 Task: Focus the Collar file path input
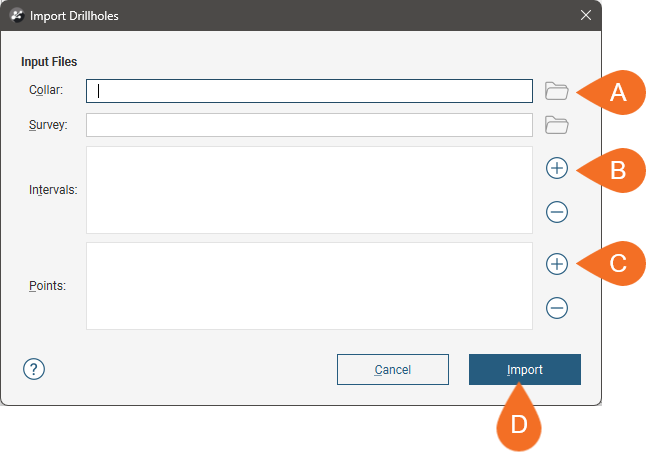pyautogui.click(x=309, y=91)
